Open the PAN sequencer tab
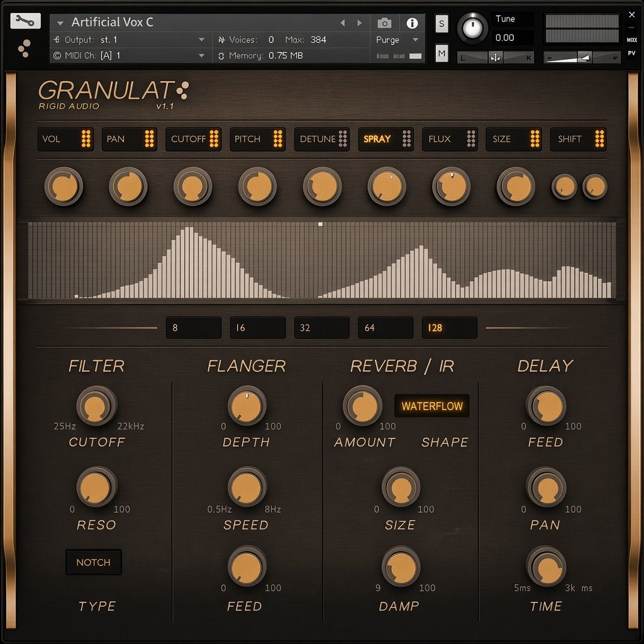Screen dimensions: 644x644 130,139
